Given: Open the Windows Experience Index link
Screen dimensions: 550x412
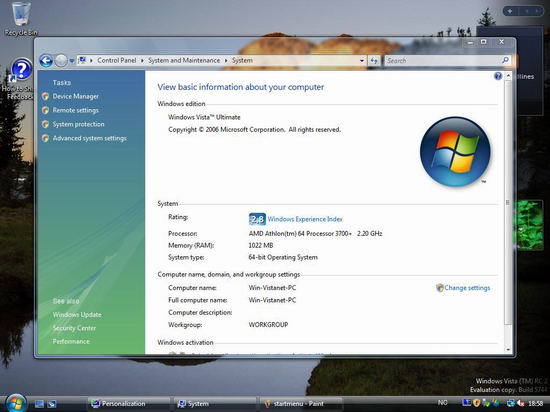Looking at the screenshot, I should pos(305,219).
